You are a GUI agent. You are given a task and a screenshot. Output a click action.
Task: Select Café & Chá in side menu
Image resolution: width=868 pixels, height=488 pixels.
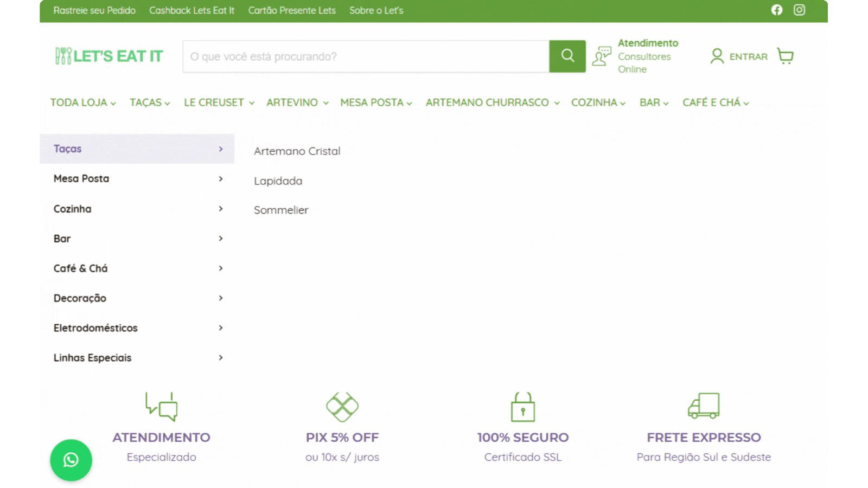click(x=137, y=268)
